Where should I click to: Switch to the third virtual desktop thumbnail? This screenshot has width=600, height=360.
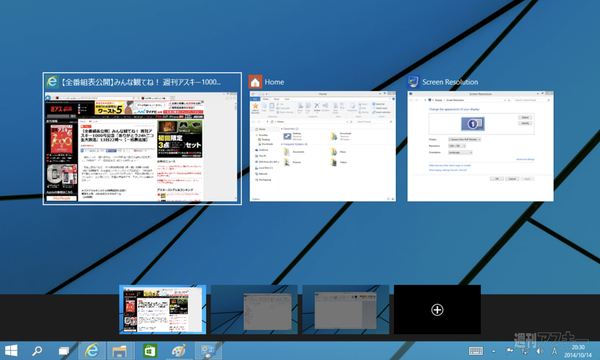click(346, 310)
